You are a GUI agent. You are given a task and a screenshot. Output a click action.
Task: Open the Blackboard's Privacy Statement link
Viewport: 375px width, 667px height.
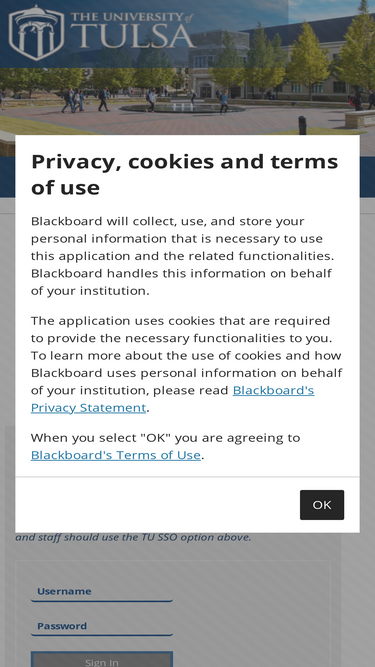[x=172, y=399]
